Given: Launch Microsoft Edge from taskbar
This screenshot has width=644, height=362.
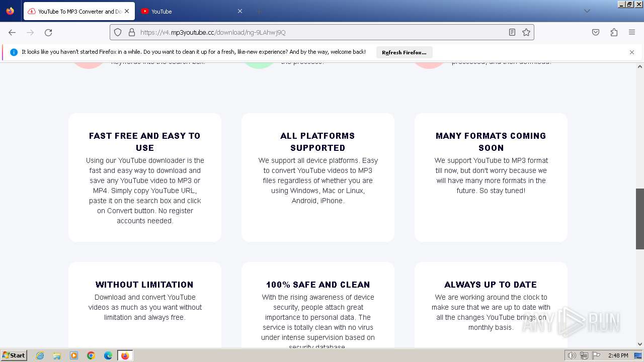Looking at the screenshot, I should point(108,355).
